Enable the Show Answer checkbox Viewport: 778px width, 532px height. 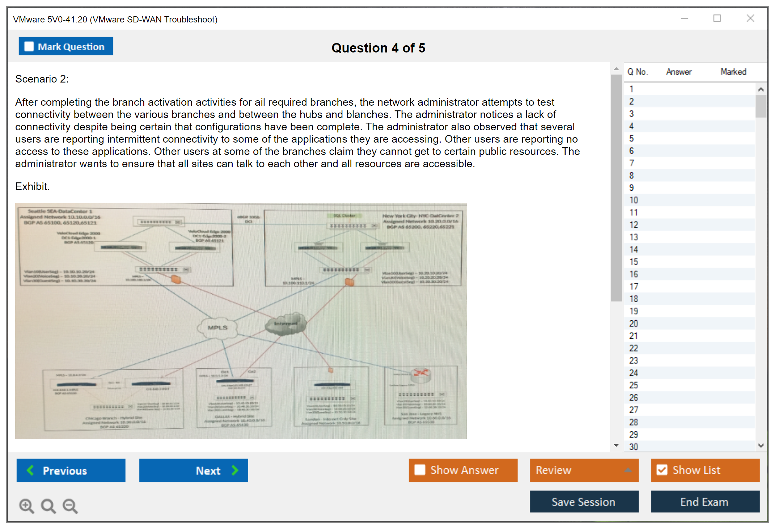pyautogui.click(x=420, y=470)
